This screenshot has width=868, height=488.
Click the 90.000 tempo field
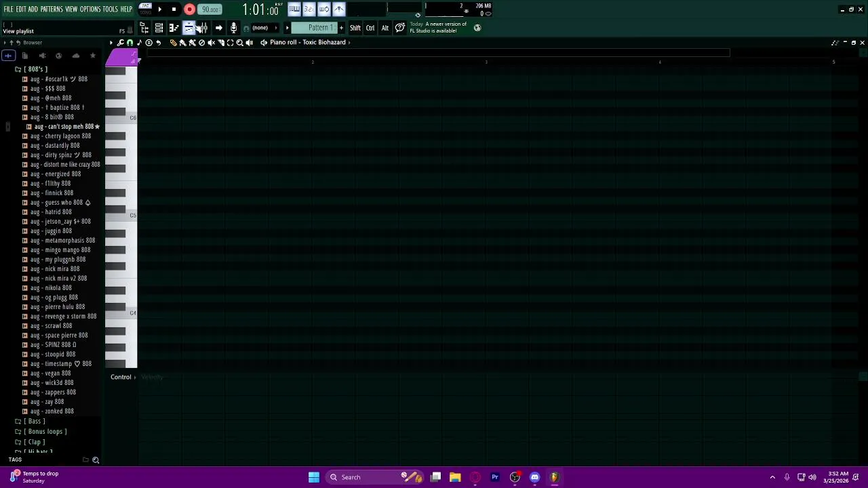click(210, 9)
